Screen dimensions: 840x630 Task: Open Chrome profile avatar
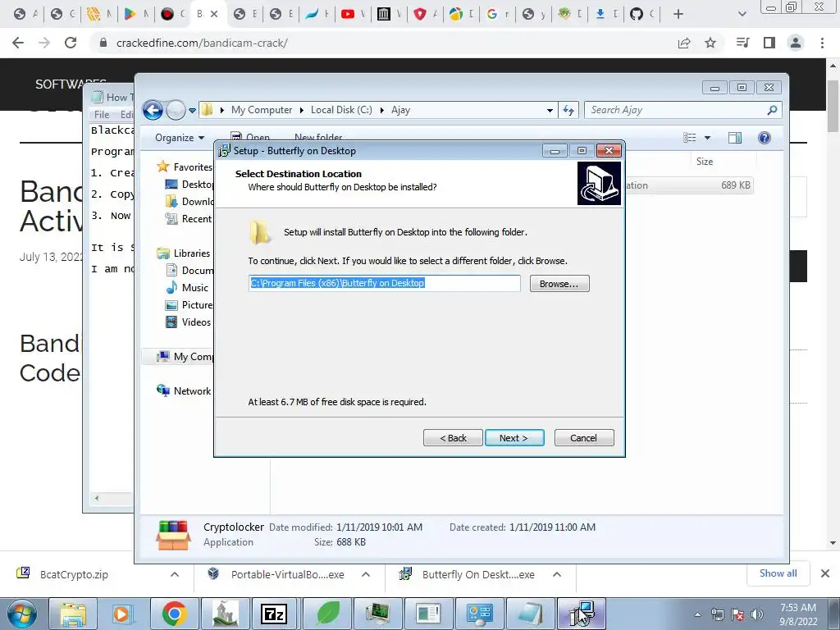[x=796, y=43]
